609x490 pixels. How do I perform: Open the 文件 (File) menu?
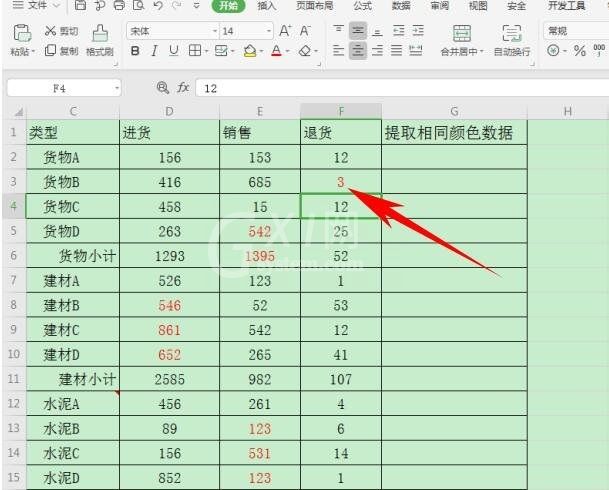tap(37, 5)
